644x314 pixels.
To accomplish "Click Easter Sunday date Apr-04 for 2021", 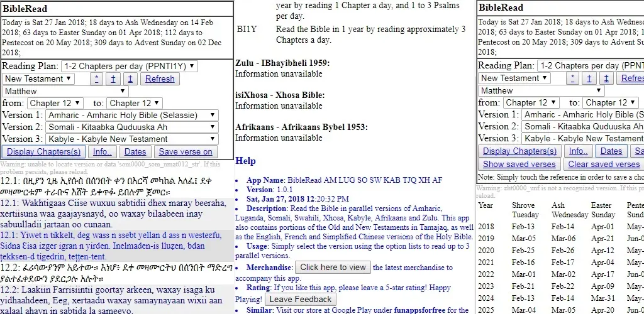I will [602, 263].
